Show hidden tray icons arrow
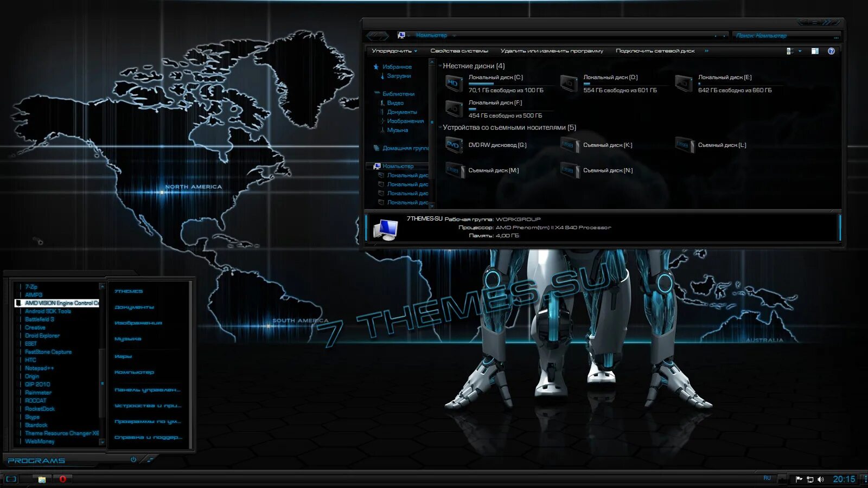Viewport: 868px width, 488px height. click(x=782, y=479)
